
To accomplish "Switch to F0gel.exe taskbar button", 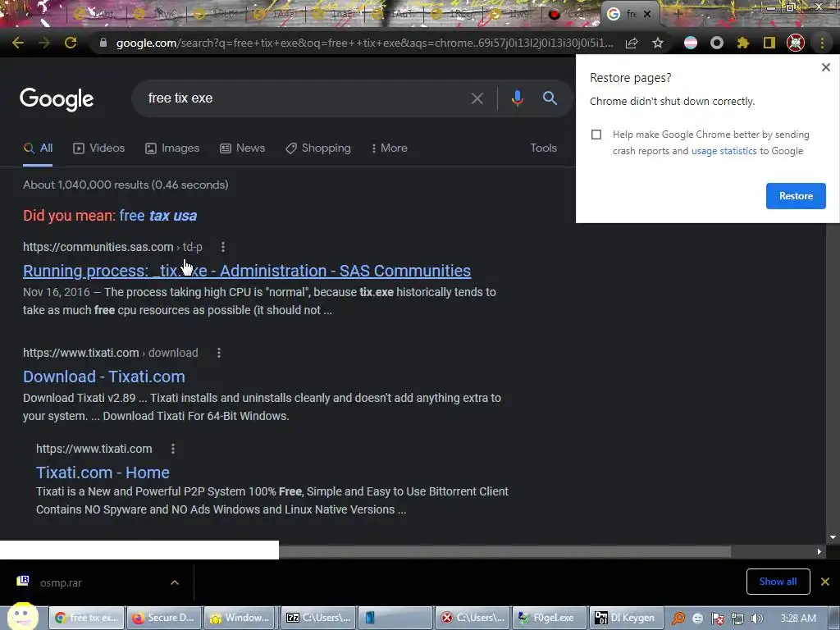I will coord(549,619).
